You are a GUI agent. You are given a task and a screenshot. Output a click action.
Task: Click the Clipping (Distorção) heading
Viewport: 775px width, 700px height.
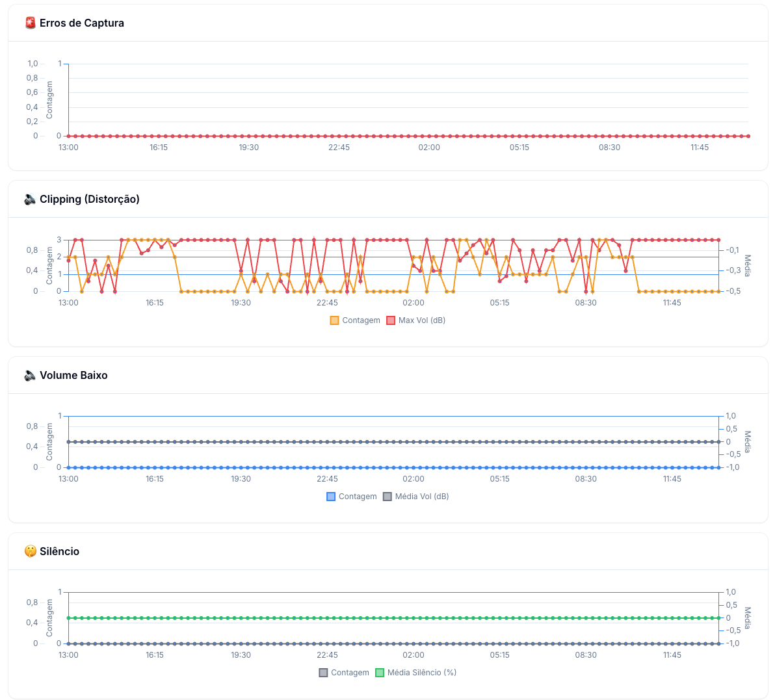coord(90,200)
